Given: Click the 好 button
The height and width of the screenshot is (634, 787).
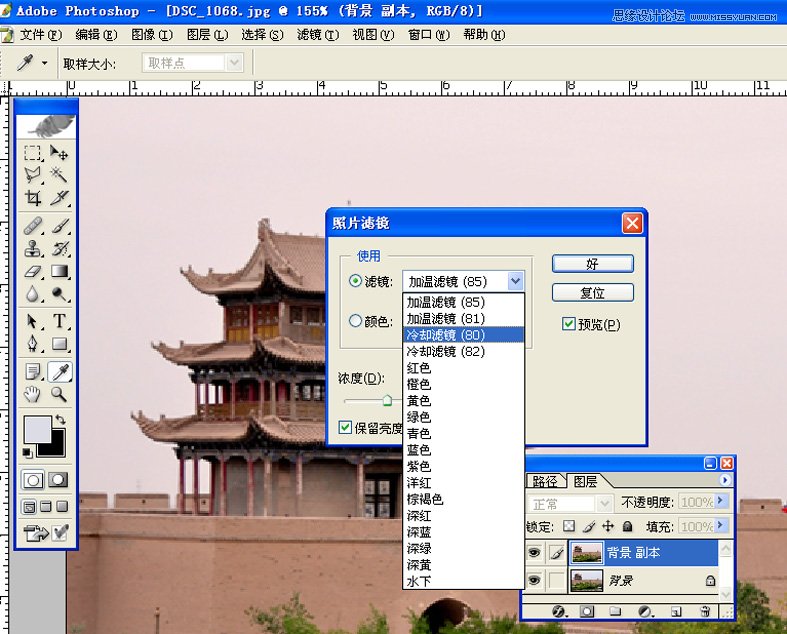Looking at the screenshot, I should tap(593, 264).
